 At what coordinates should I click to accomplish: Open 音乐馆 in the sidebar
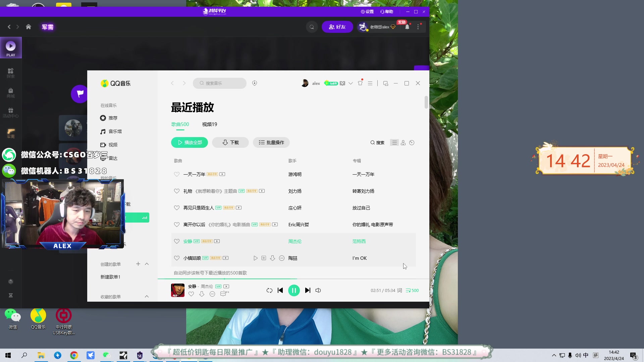(111, 131)
